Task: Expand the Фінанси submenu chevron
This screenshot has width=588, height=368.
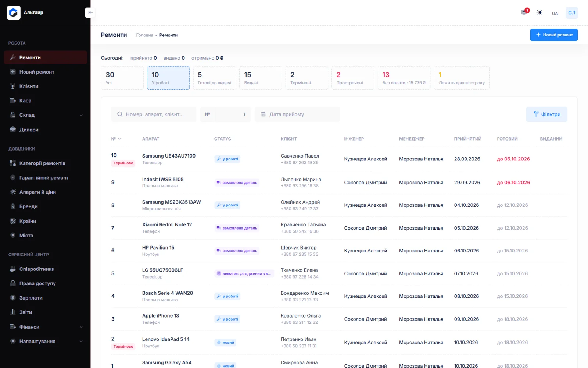Action: 81,327
